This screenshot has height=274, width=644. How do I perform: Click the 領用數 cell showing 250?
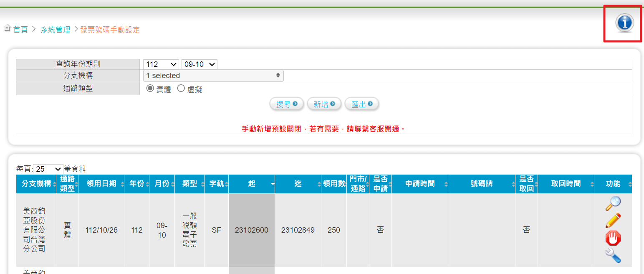(x=334, y=230)
